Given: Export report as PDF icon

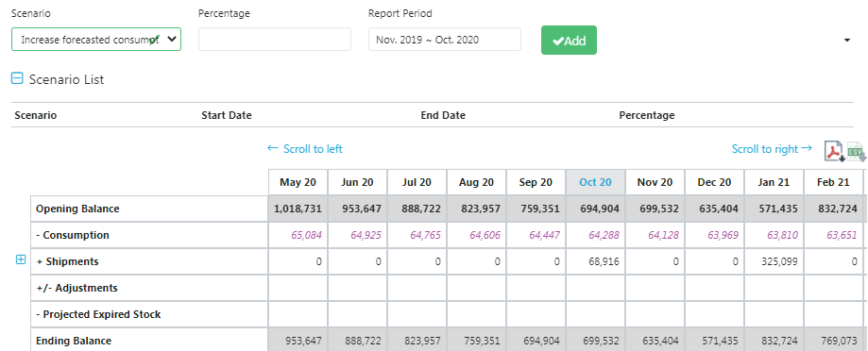Looking at the screenshot, I should tap(834, 151).
